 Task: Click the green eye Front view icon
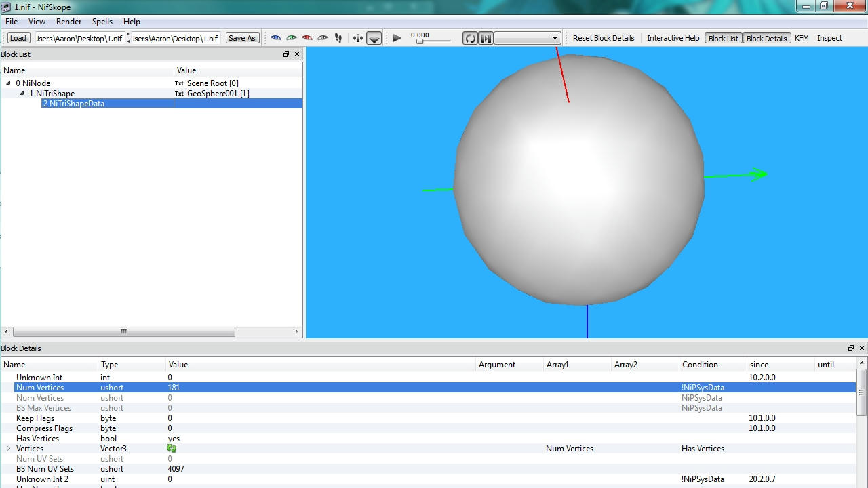[292, 38]
